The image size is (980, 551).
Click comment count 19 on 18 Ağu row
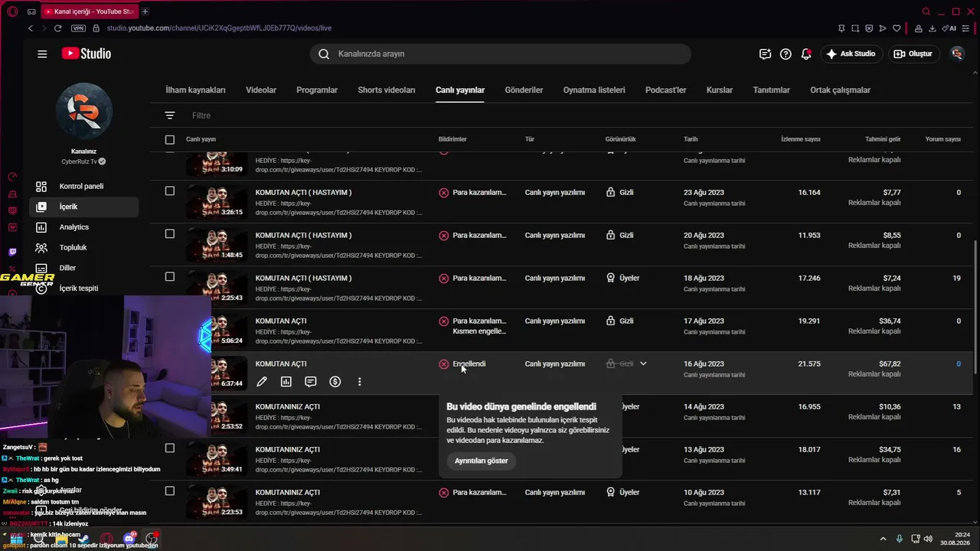956,278
